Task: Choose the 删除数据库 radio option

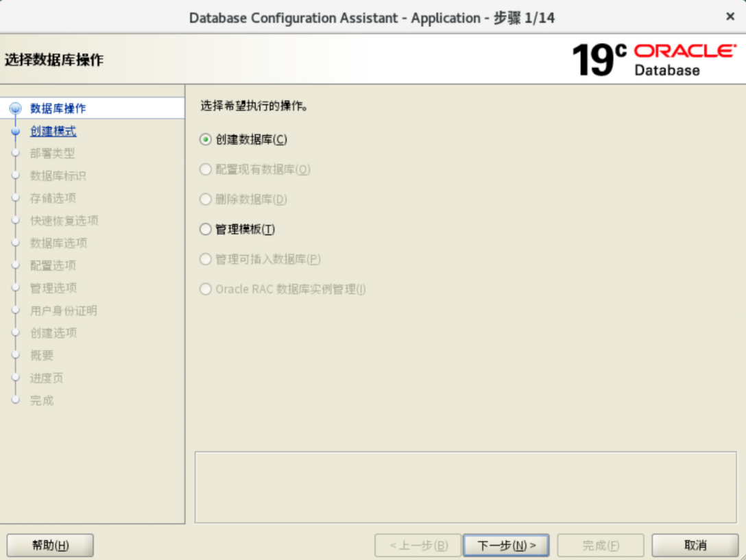Action: [205, 199]
